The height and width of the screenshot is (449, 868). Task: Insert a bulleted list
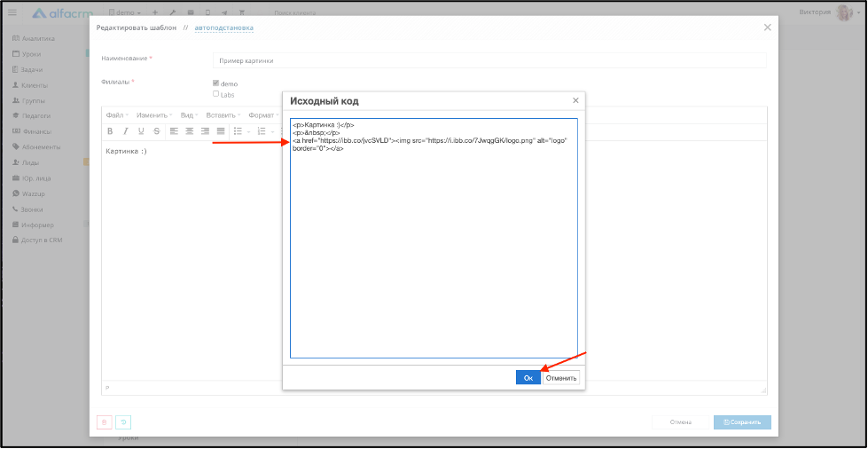point(238,131)
